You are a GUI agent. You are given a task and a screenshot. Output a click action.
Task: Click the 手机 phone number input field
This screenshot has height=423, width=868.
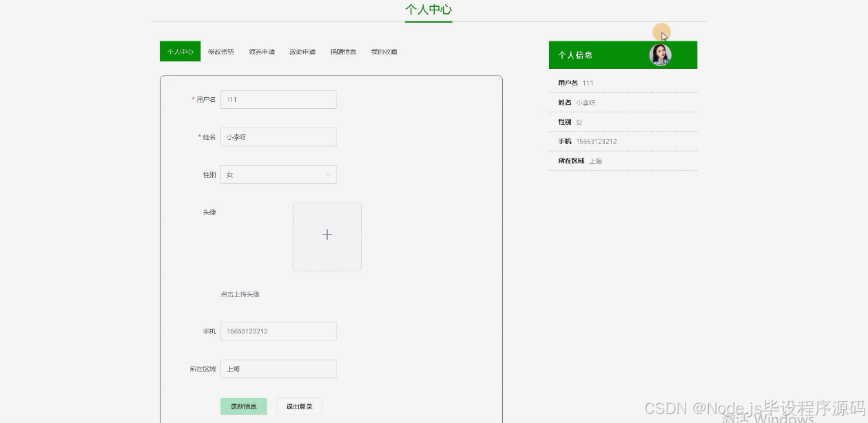pos(278,331)
